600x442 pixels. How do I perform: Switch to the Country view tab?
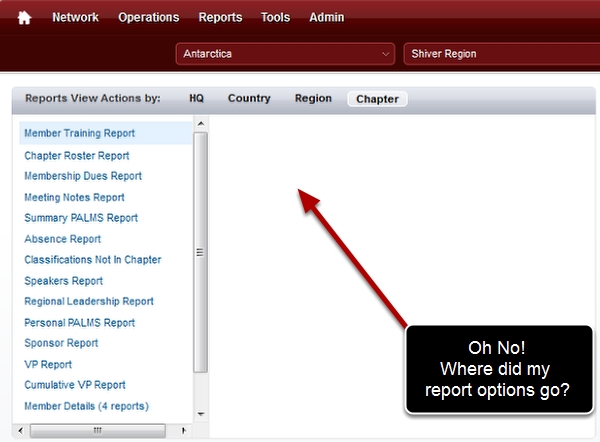[249, 99]
